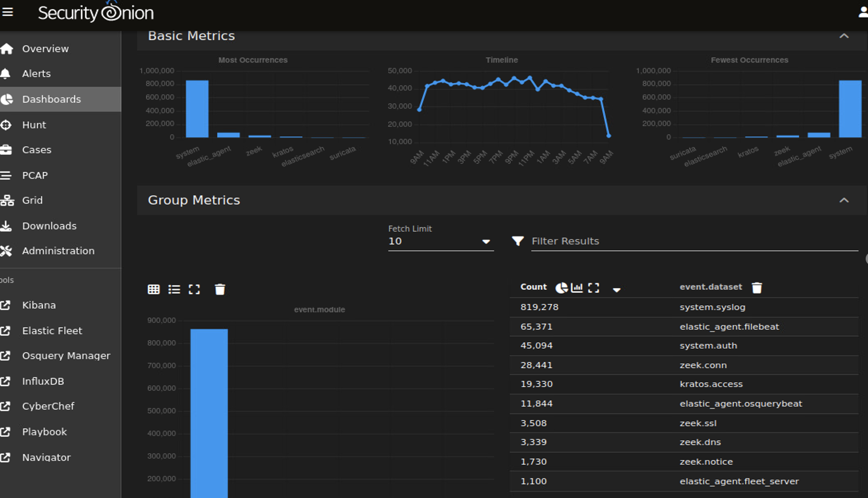Click the tall event.module bar

click(x=209, y=413)
